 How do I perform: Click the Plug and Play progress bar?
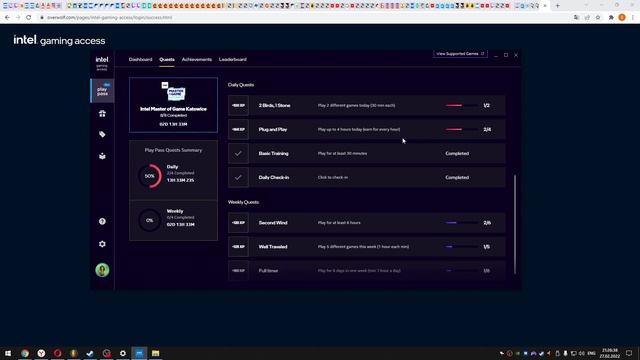[x=461, y=129]
